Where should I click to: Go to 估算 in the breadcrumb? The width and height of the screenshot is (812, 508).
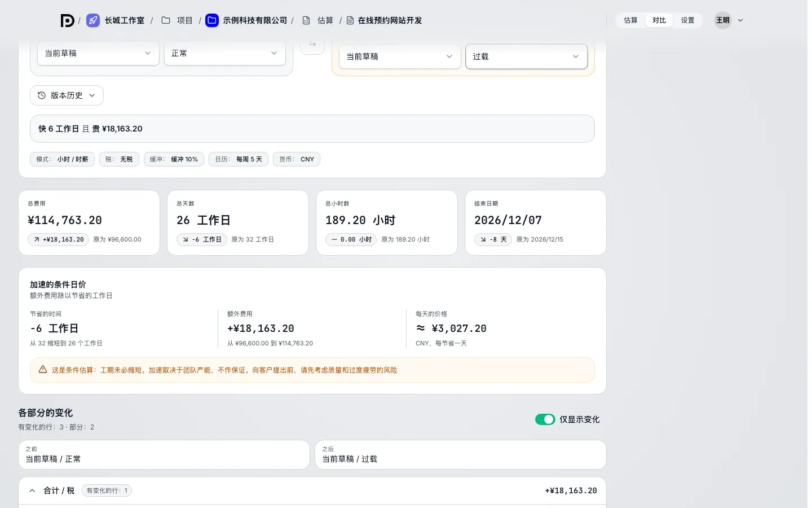tap(325, 20)
